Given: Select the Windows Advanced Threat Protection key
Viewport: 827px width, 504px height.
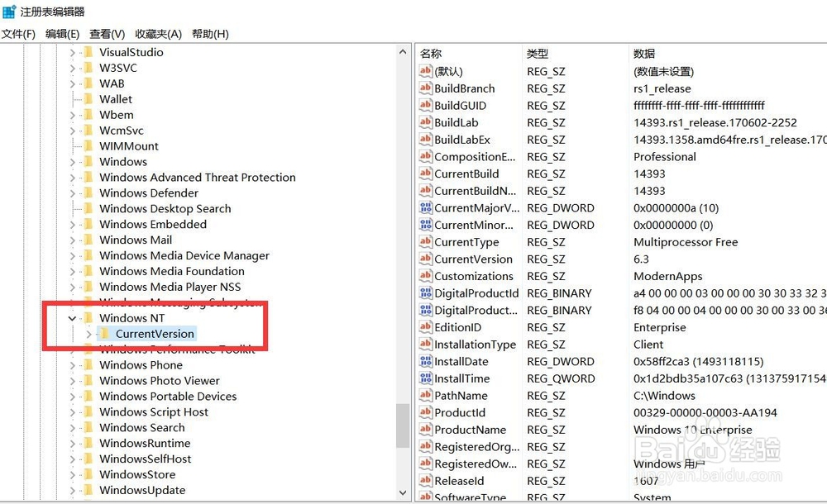Looking at the screenshot, I should click(198, 177).
